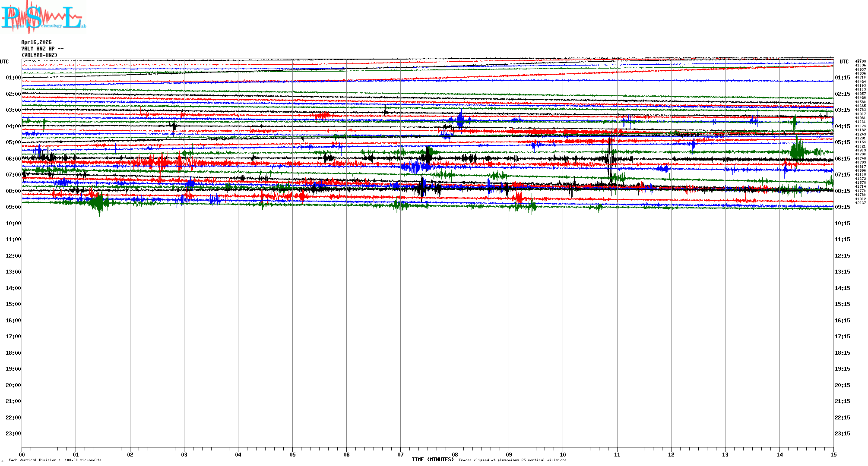This screenshot has height=466, width=868.
Task: Click minute 05 tick on bottom axis
Action: 292,454
